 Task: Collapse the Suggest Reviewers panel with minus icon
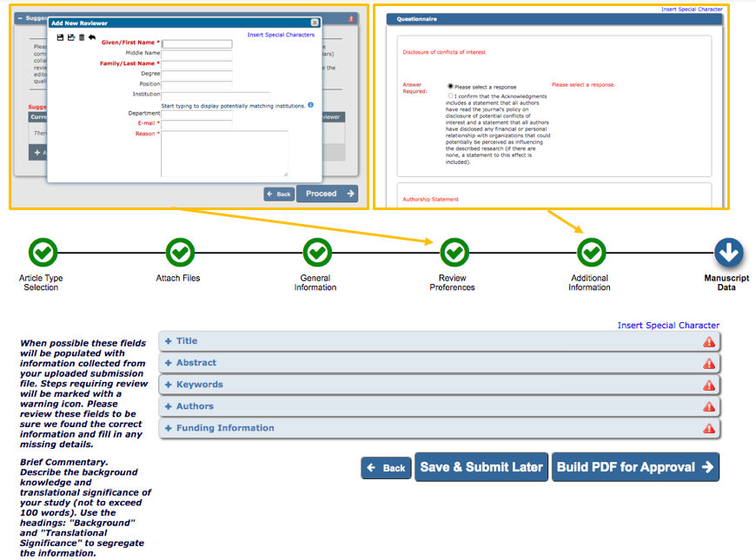20,18
